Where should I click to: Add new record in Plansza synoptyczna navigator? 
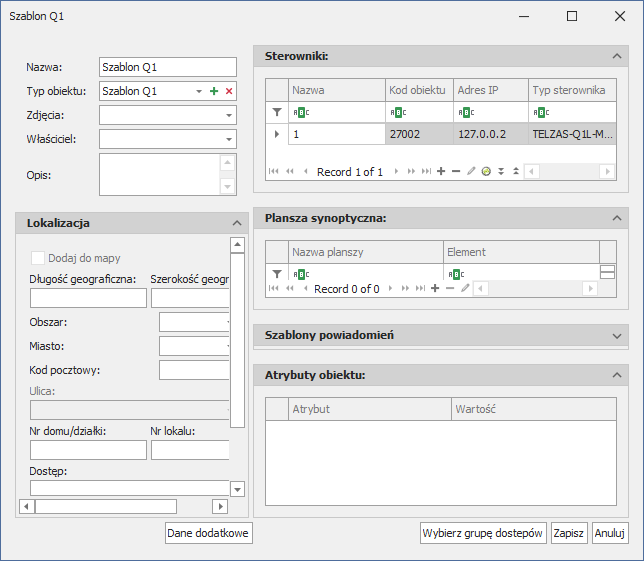[435, 288]
